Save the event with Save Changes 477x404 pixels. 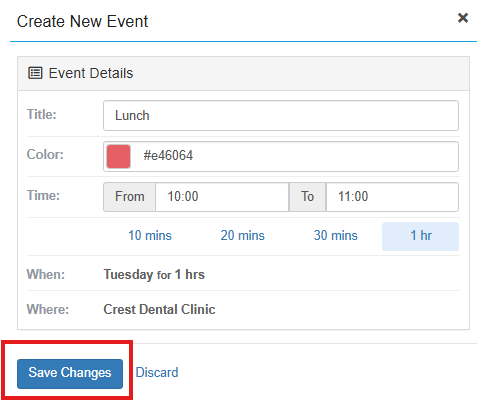(x=70, y=374)
